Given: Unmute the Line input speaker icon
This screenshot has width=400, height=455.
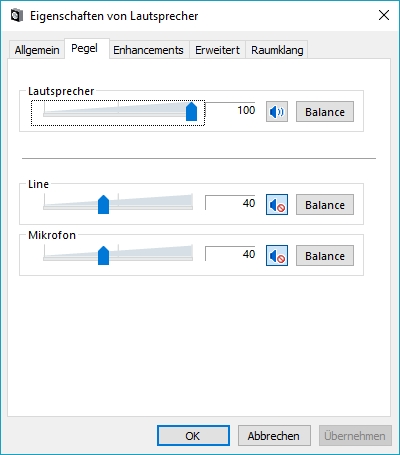Looking at the screenshot, I should pos(277,205).
